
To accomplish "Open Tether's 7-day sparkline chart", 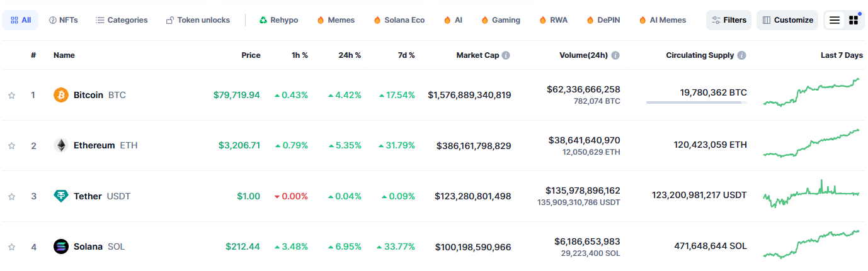I will (811, 194).
